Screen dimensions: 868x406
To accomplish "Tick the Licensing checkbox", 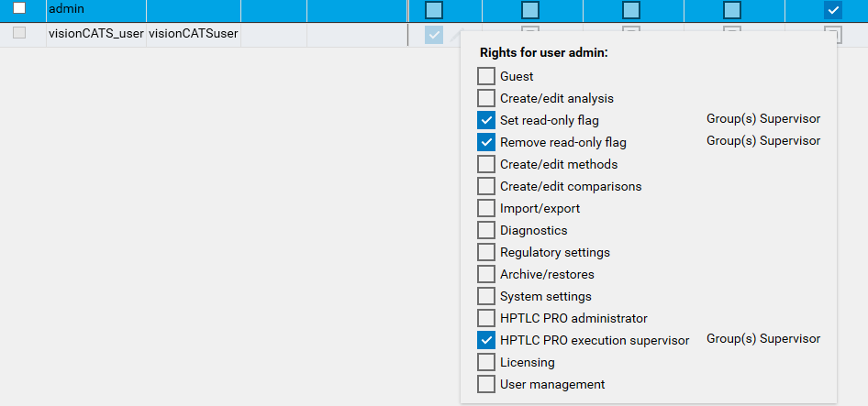I will (x=486, y=362).
